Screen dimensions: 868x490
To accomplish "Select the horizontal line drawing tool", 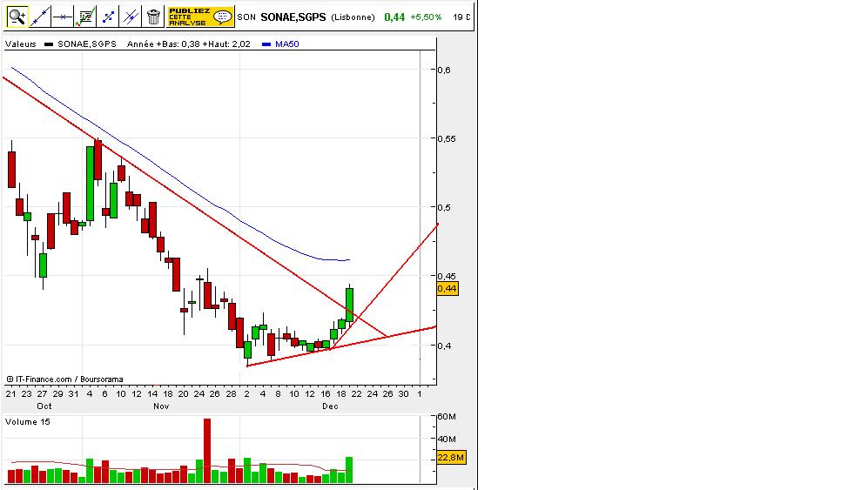I will coord(63,17).
